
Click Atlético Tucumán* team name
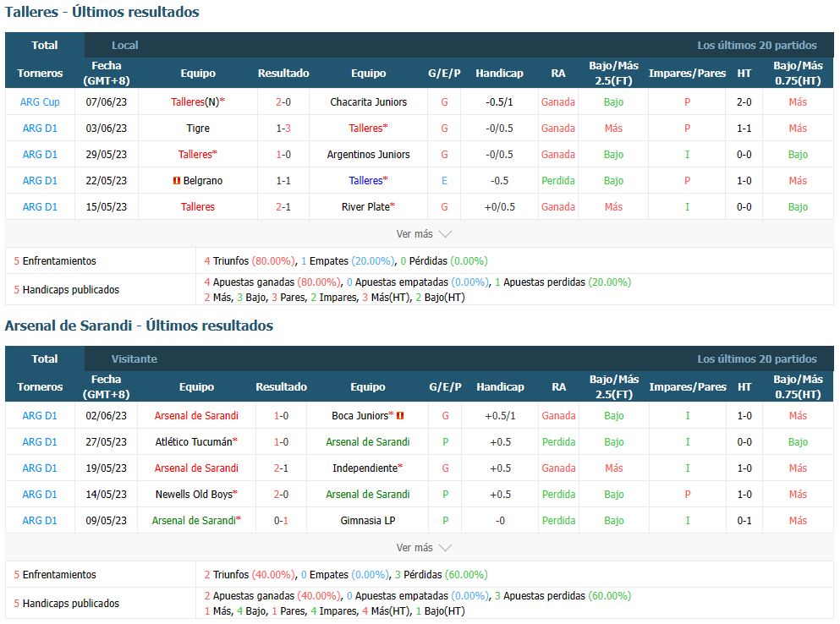pyautogui.click(x=196, y=442)
